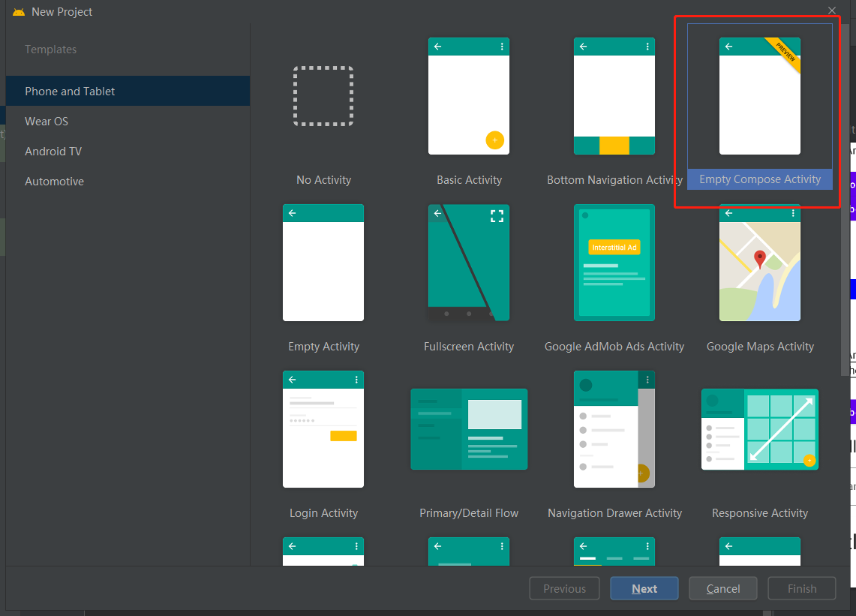This screenshot has width=856, height=616.
Task: Click the Interstitial Ad badge in AdMob thumbnail
Action: pos(614,248)
